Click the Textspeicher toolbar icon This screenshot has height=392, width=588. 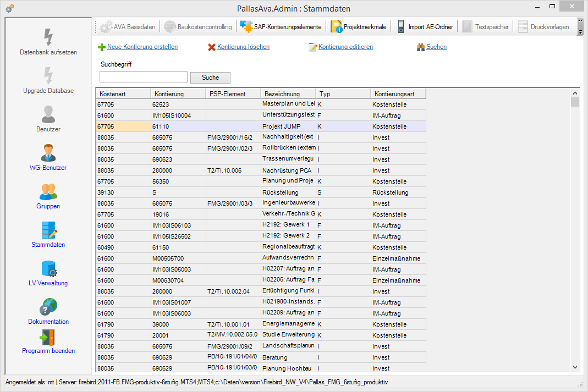467,26
